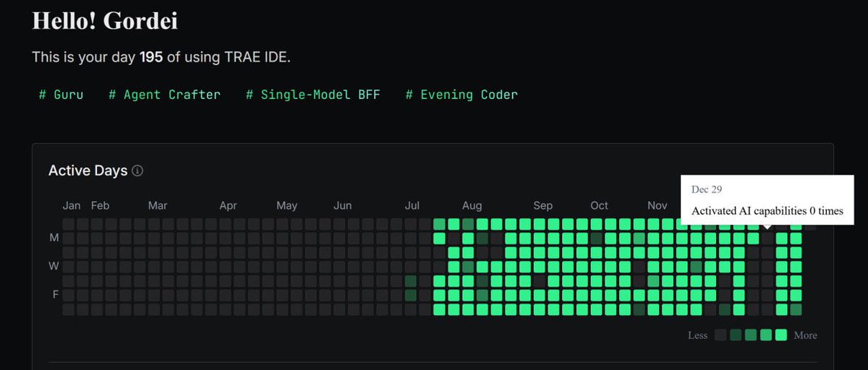The height and width of the screenshot is (370, 868).
Task: Click the Active Days panel title
Action: (x=88, y=171)
